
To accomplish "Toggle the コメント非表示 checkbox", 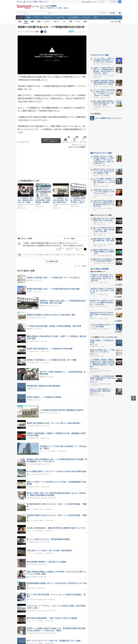I will pos(75,266).
